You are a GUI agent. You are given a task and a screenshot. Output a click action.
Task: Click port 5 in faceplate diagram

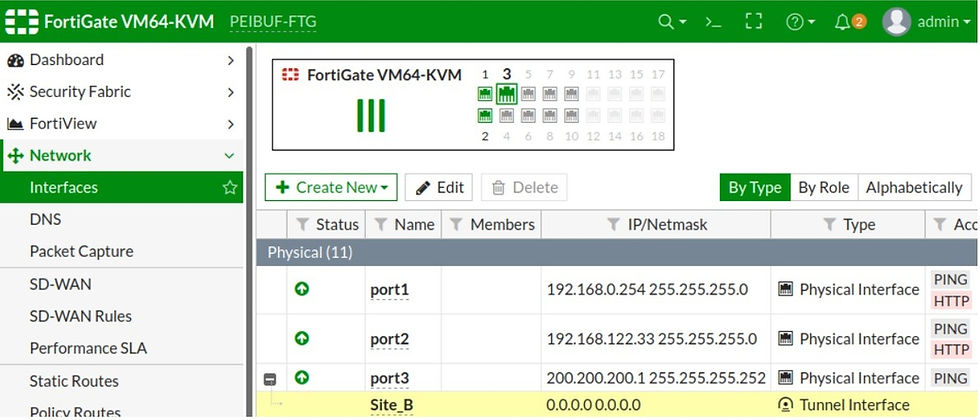[528, 94]
